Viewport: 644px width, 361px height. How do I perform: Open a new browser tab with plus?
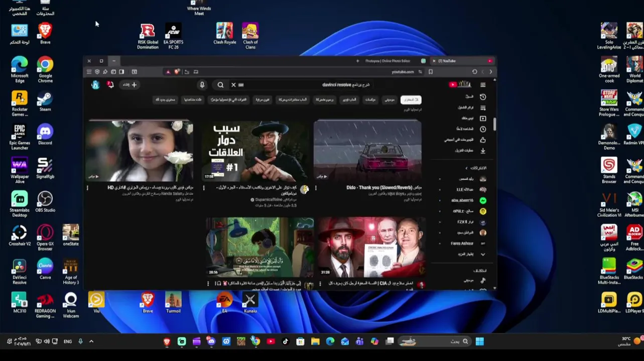pos(357,61)
